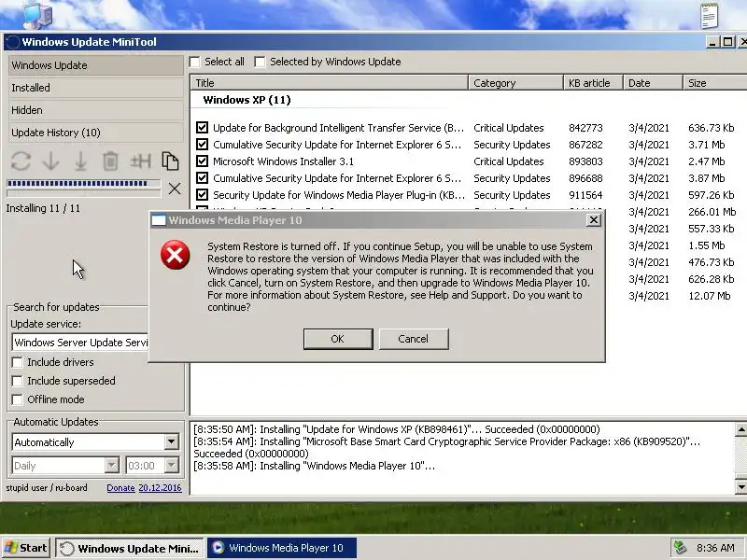This screenshot has height=560, width=747.
Task: Sort by the Category column header
Action: 516,83
